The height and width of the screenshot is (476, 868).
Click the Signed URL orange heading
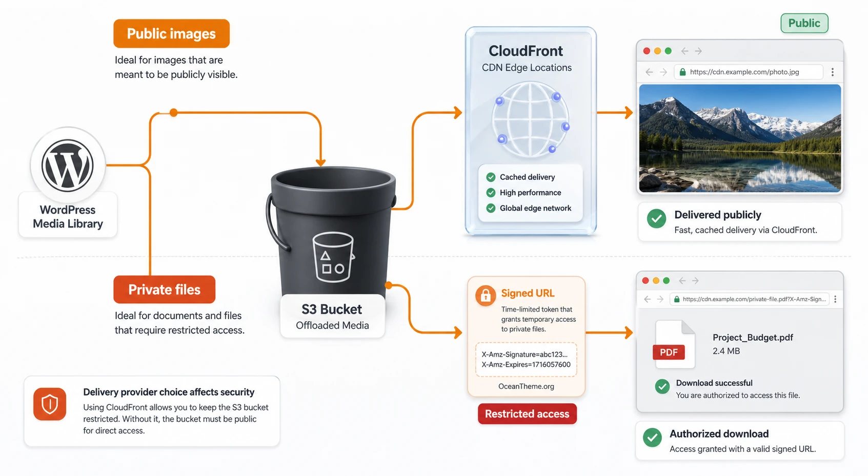coord(528,293)
